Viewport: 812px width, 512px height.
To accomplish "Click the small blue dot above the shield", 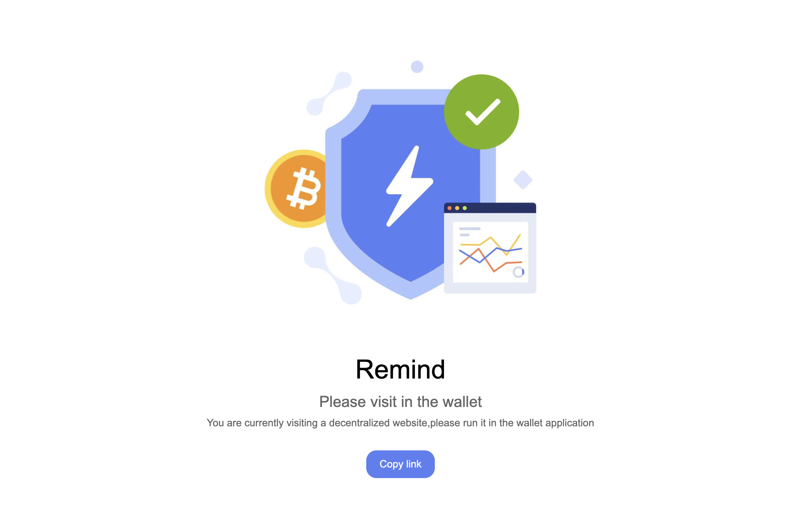I will (x=417, y=67).
